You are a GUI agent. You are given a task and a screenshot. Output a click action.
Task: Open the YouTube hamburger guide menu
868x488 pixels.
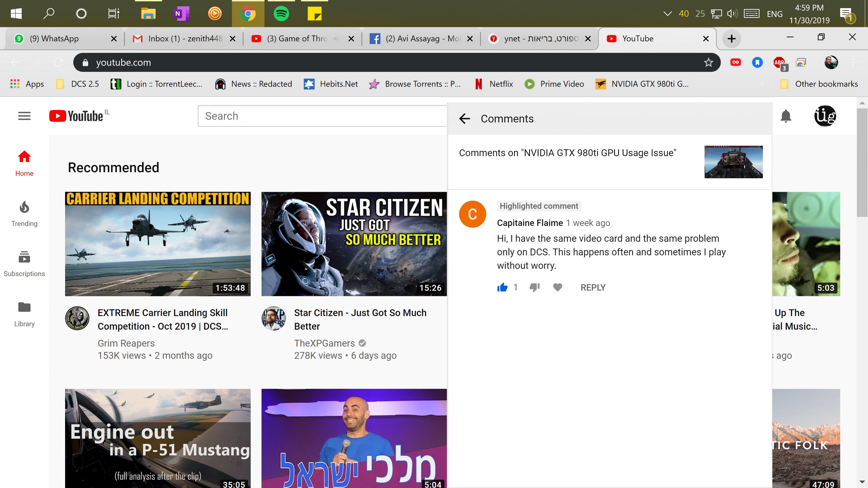coord(24,116)
